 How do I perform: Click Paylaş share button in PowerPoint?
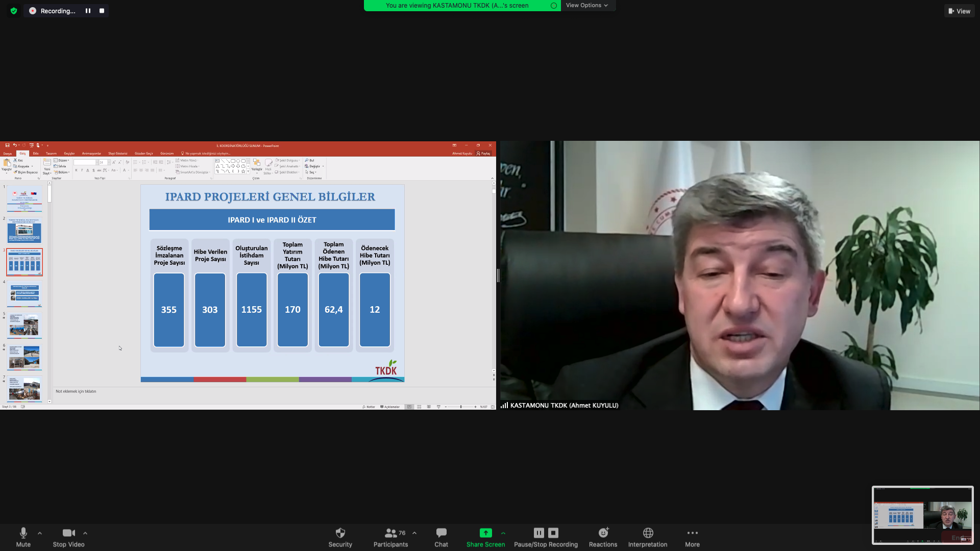tap(483, 153)
